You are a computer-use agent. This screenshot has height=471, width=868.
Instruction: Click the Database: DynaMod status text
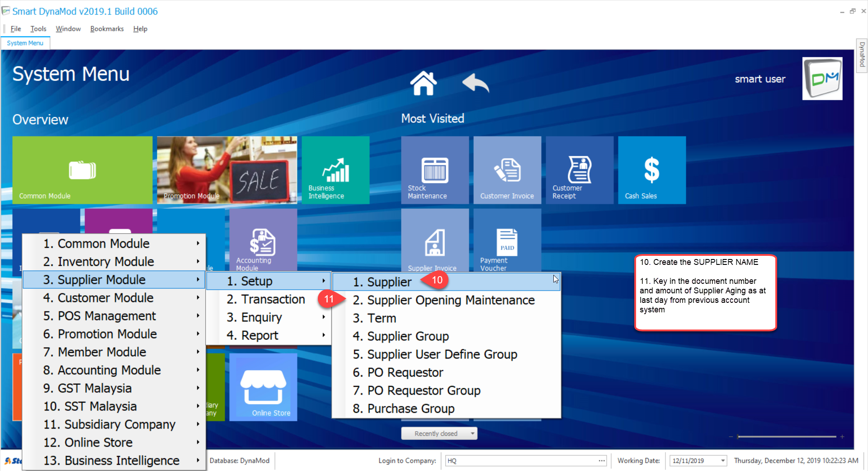240,461
